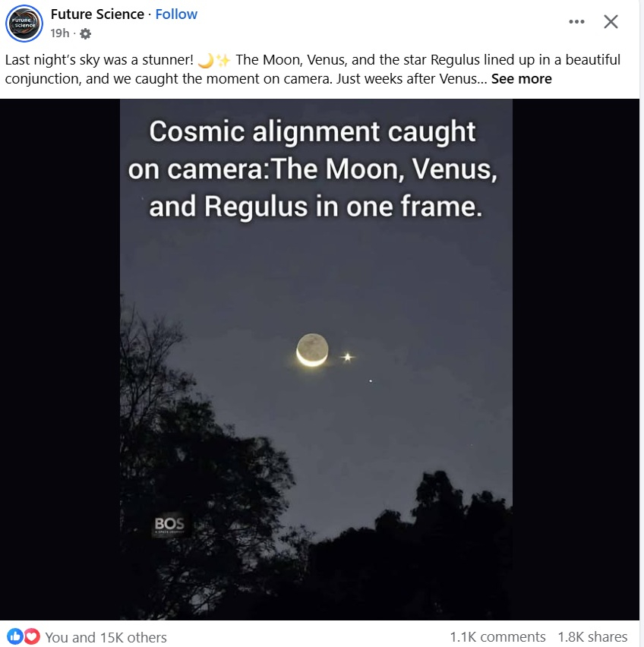This screenshot has width=644, height=647.
Task: Open the Future Science profile picture
Action: point(24,23)
